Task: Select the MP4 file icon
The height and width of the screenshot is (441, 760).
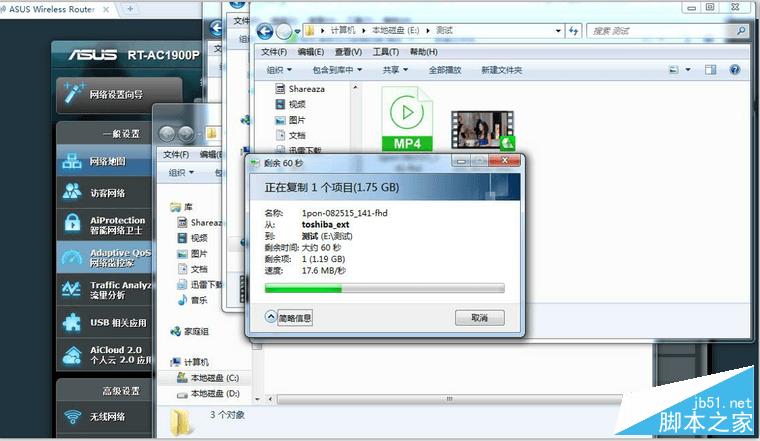Action: point(407,118)
